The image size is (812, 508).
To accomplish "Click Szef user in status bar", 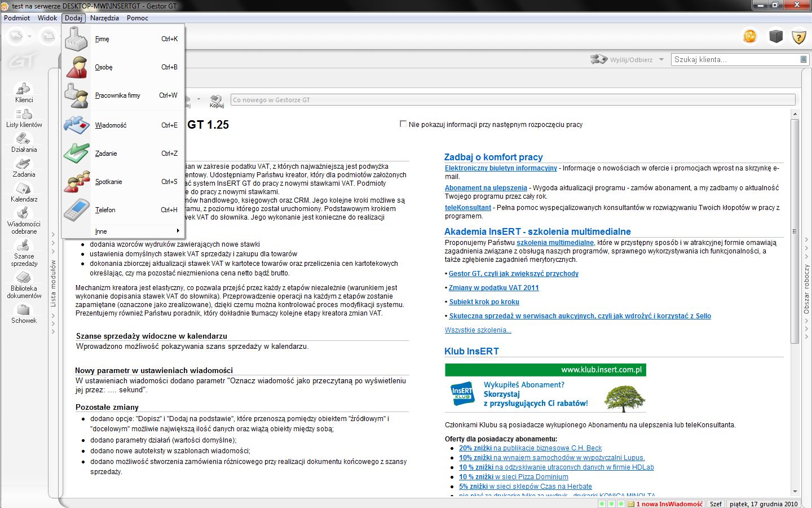I will [x=716, y=504].
